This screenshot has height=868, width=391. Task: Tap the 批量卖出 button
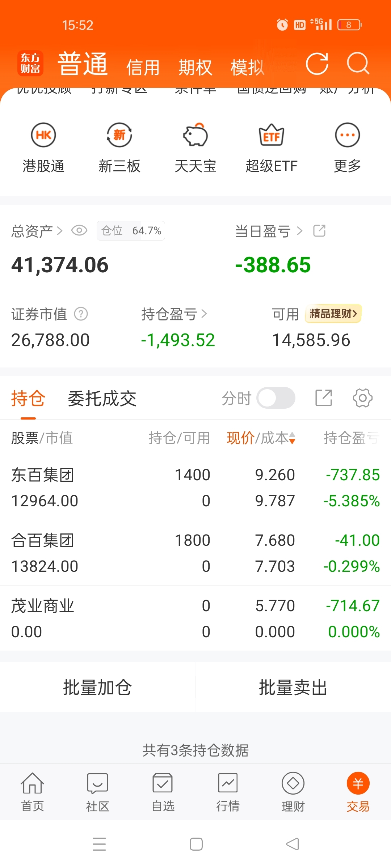coord(293,687)
